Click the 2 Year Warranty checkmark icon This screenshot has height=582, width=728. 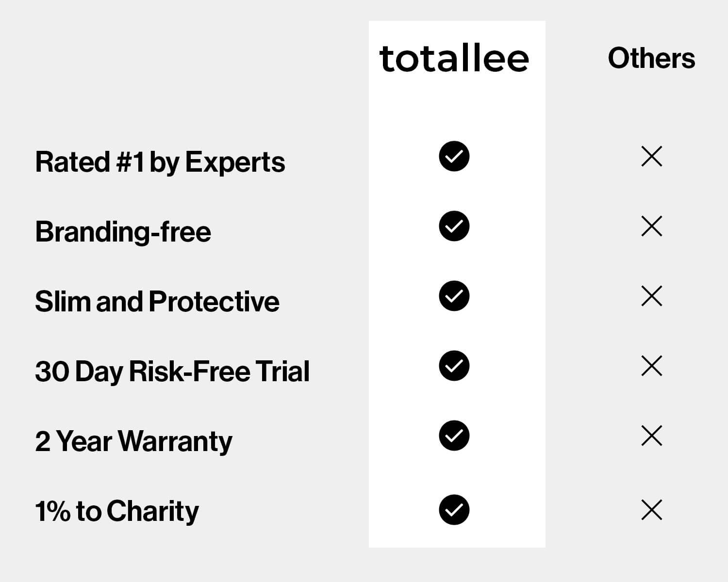[454, 436]
